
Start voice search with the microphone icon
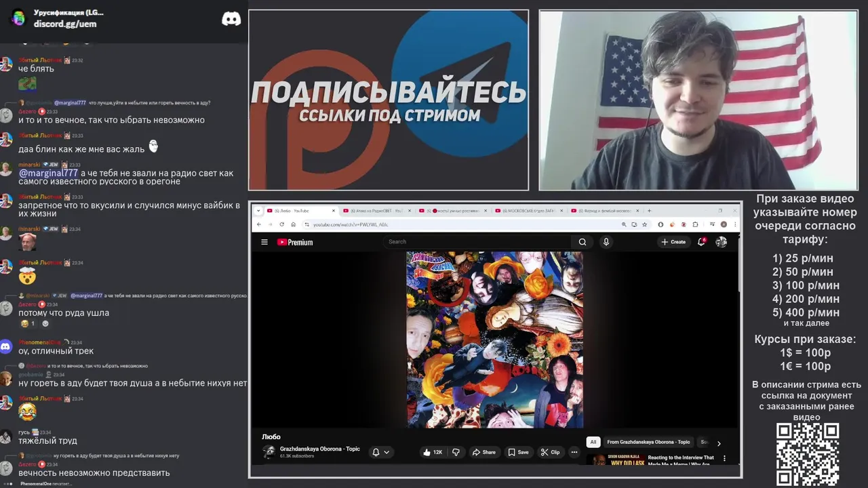(606, 242)
